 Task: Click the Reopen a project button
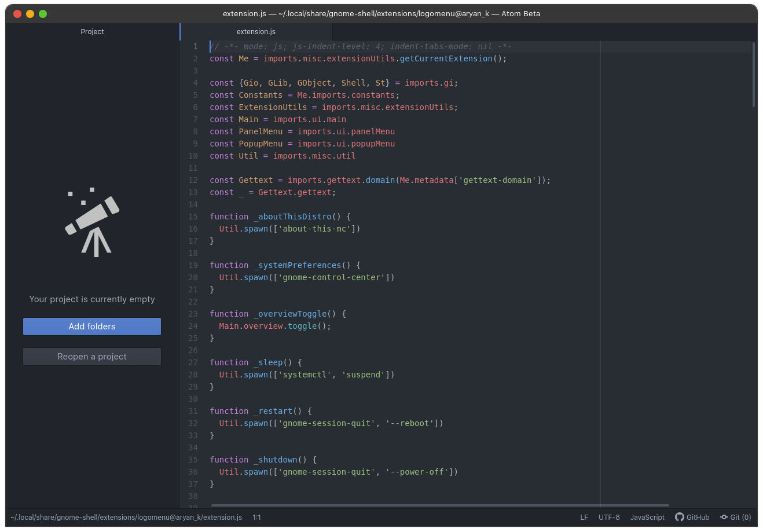(92, 357)
